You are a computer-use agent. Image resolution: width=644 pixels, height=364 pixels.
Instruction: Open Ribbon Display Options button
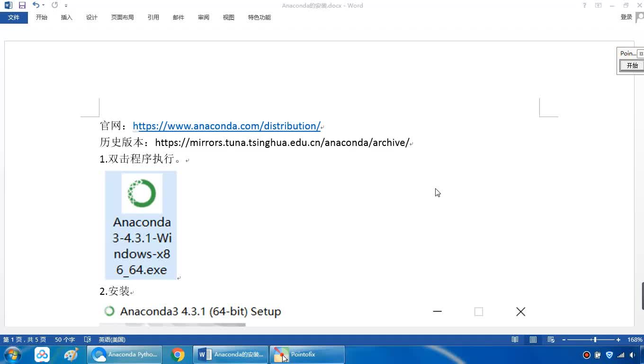tap(599, 6)
